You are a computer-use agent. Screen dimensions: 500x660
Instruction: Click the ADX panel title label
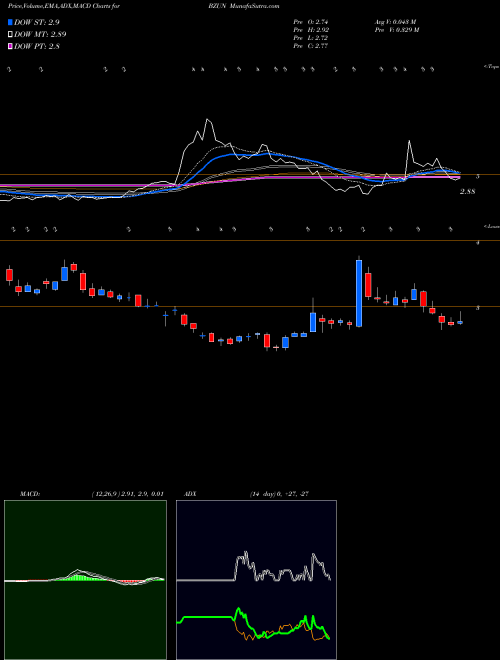(x=190, y=494)
